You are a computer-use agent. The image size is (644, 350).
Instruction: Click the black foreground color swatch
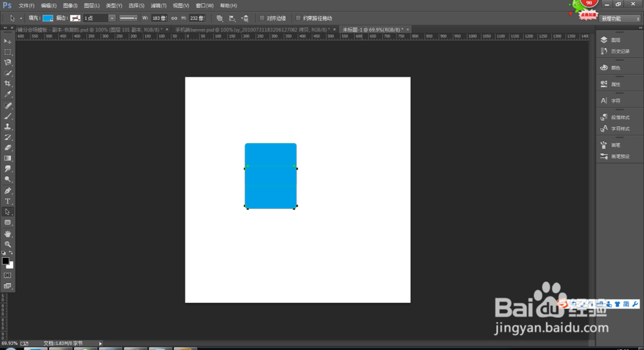pos(5,261)
